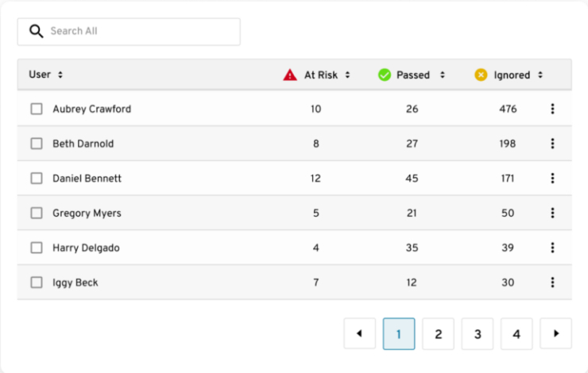Open the kebab menu for Beth Darnold

point(552,144)
